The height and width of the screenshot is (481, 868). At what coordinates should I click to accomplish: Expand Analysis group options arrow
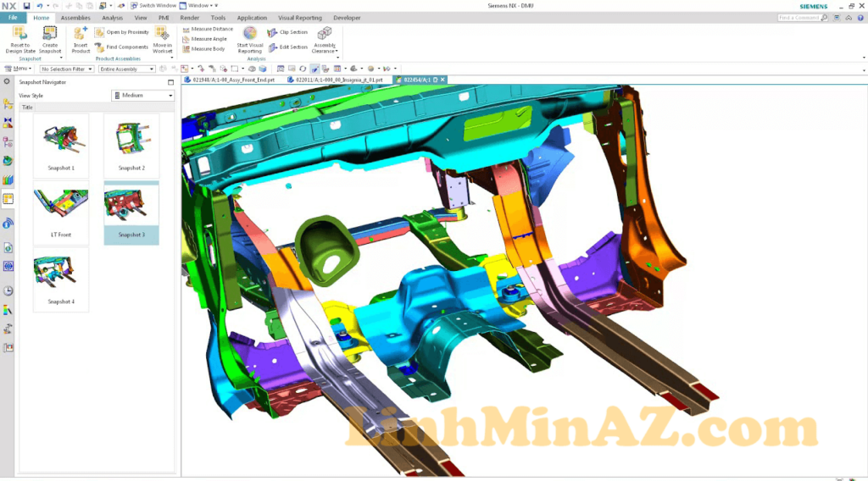point(337,58)
